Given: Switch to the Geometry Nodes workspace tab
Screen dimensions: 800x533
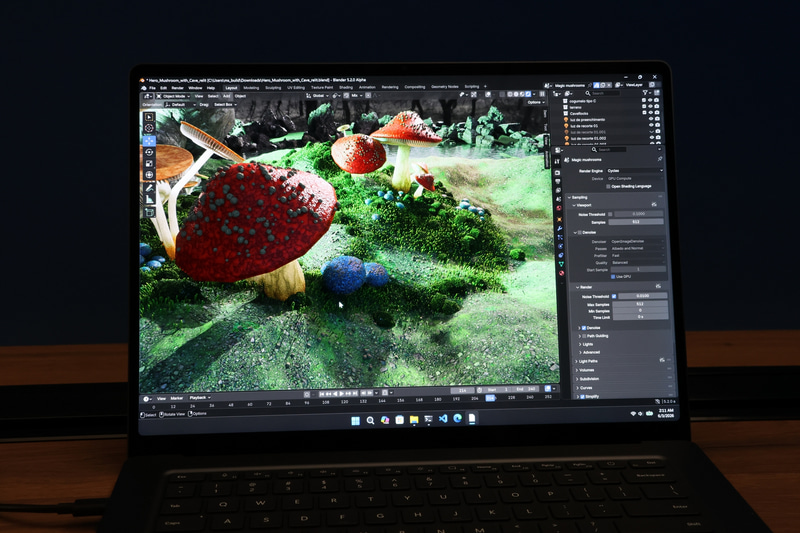Looking at the screenshot, I should point(445,87).
